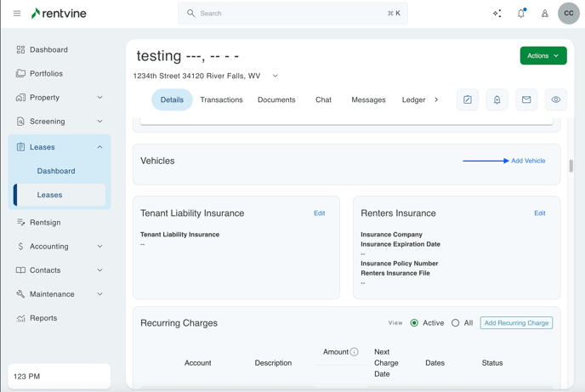Switch to the Transactions tab
Image resolution: width=585 pixels, height=392 pixels.
point(221,99)
